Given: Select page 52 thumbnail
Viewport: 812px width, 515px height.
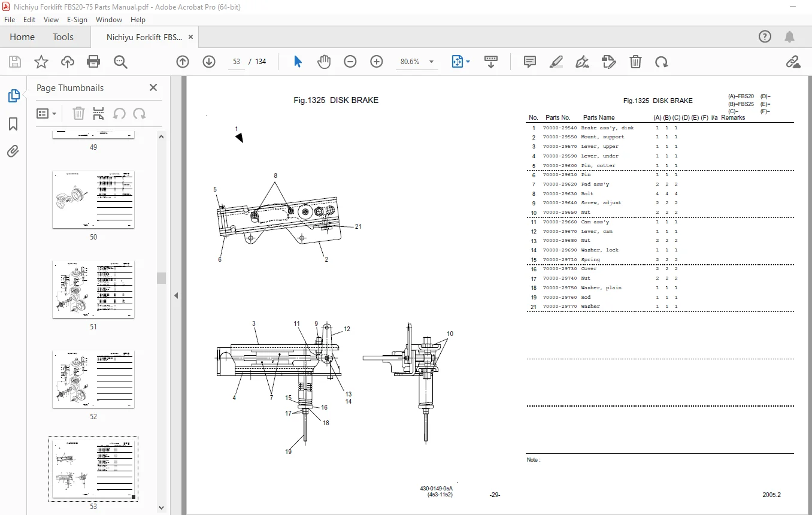Looking at the screenshot, I should pos(93,379).
